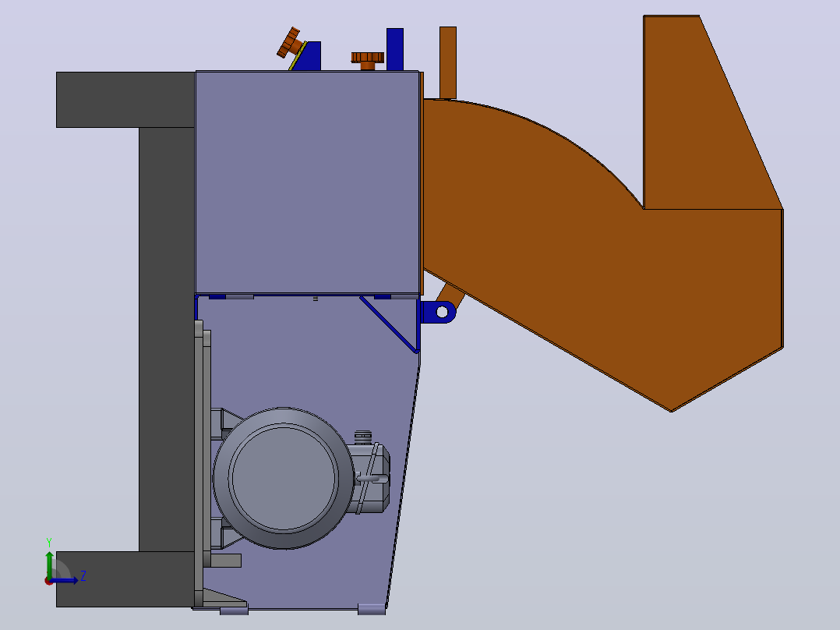840x630 pixels.
Task: Select the red origin ball of the coordinate triad
Action: tap(48, 581)
